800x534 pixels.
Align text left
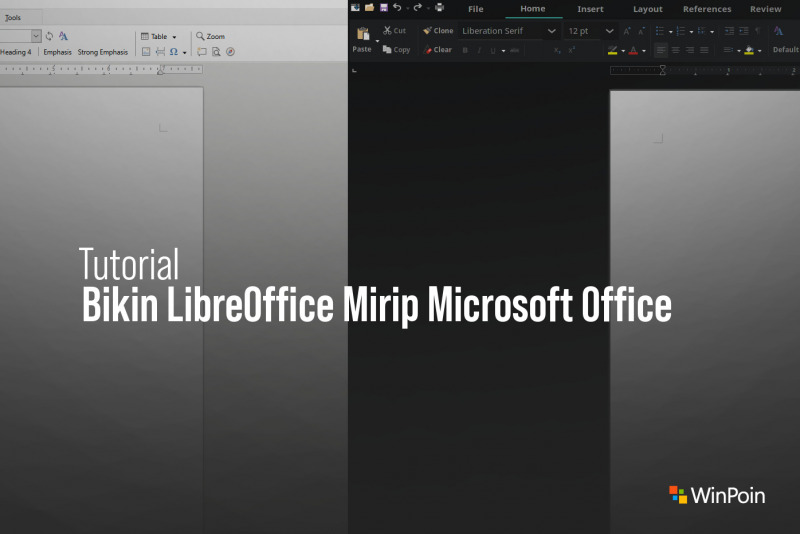661,50
